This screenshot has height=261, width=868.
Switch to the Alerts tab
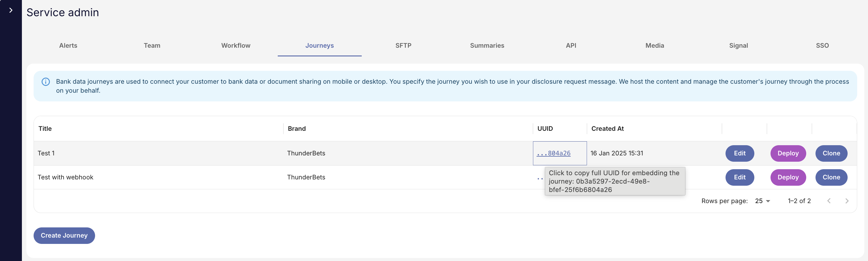point(68,46)
